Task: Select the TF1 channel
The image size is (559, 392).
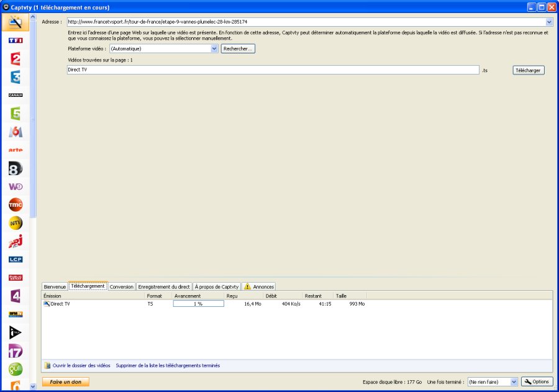Action: click(16, 40)
